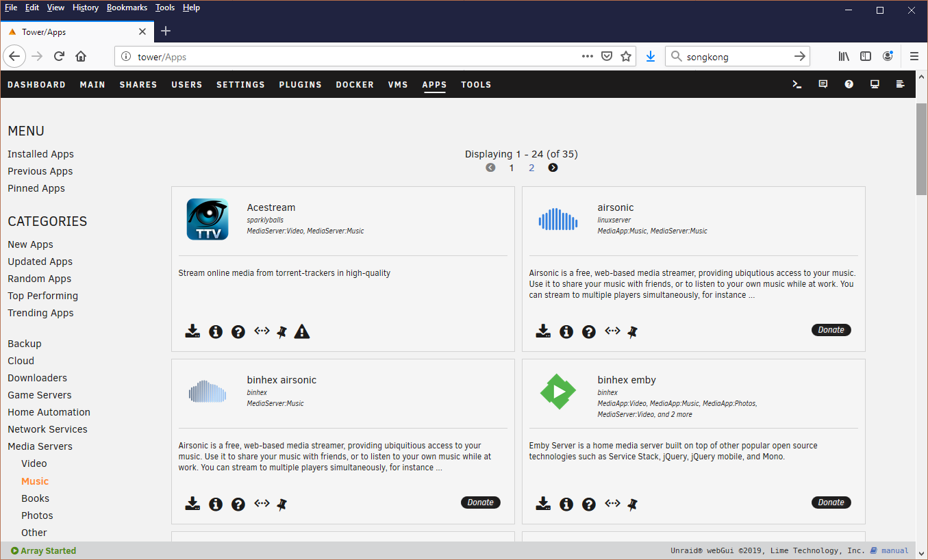The width and height of the screenshot is (928, 560).
Task: Open the Tools tab
Action: point(476,85)
